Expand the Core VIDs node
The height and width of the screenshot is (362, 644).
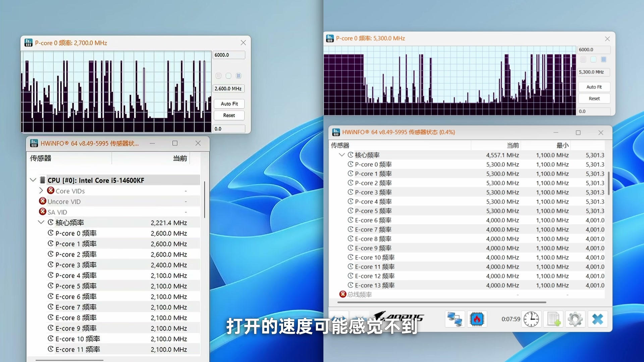(41, 190)
